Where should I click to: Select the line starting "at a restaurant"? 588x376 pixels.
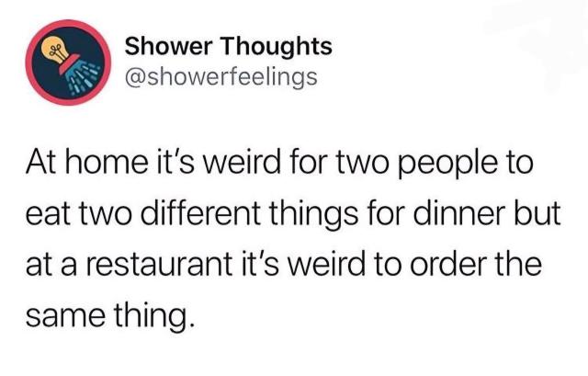[284, 264]
